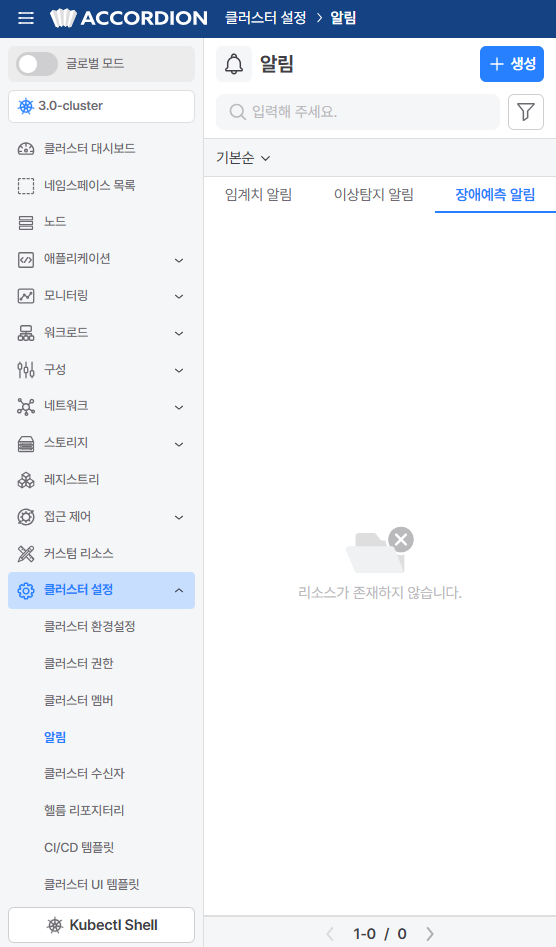Image resolution: width=556 pixels, height=947 pixels.
Task: Click the 알림 breadcrumb text
Action: [x=343, y=18]
